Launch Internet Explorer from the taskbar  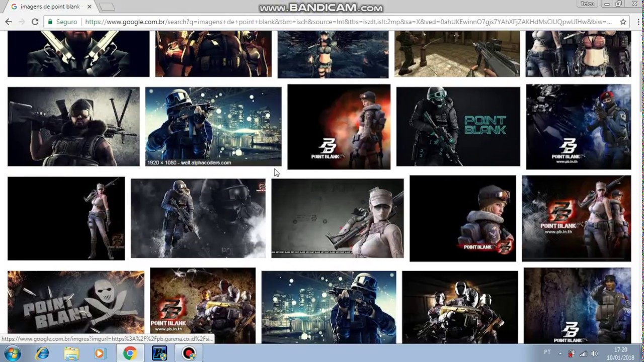pos(42,353)
